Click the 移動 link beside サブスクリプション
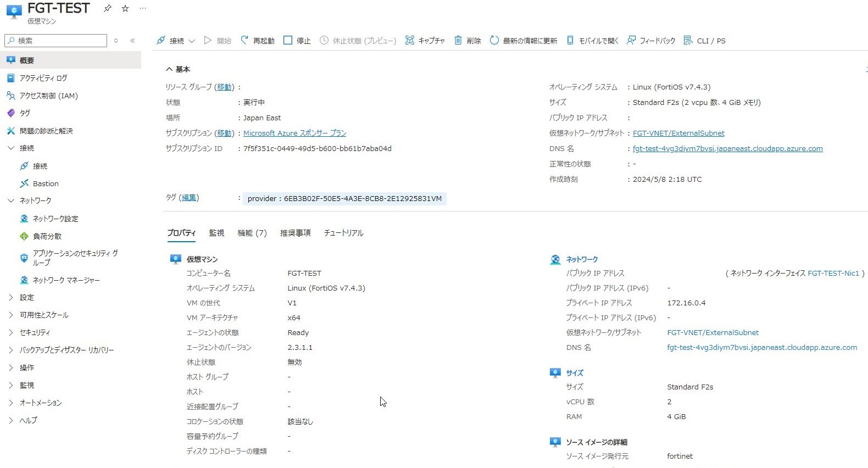868x468 pixels. pos(224,133)
